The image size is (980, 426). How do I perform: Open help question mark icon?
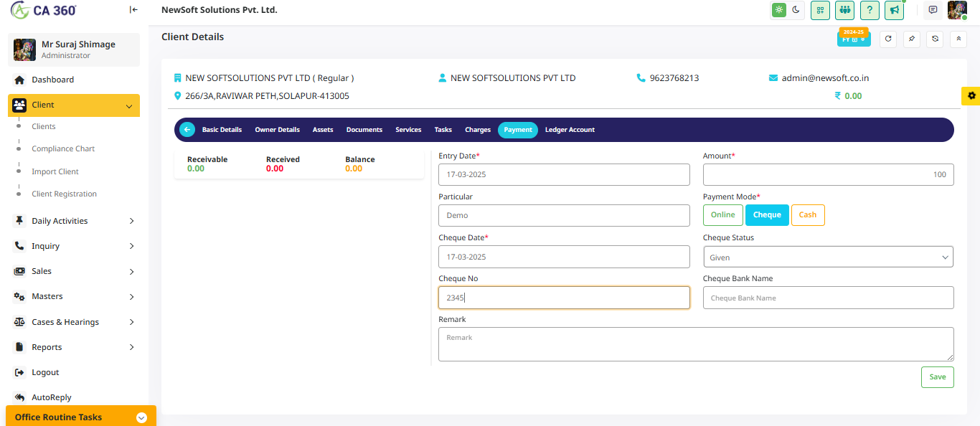point(869,10)
